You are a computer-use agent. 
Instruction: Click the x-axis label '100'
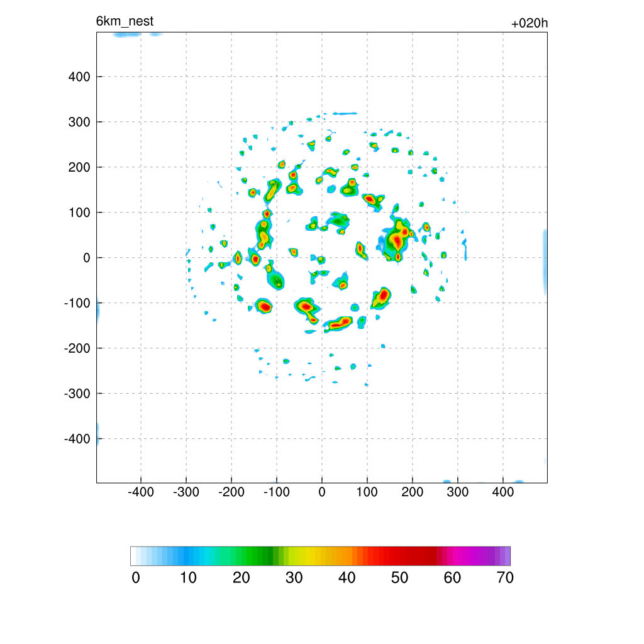(x=367, y=492)
